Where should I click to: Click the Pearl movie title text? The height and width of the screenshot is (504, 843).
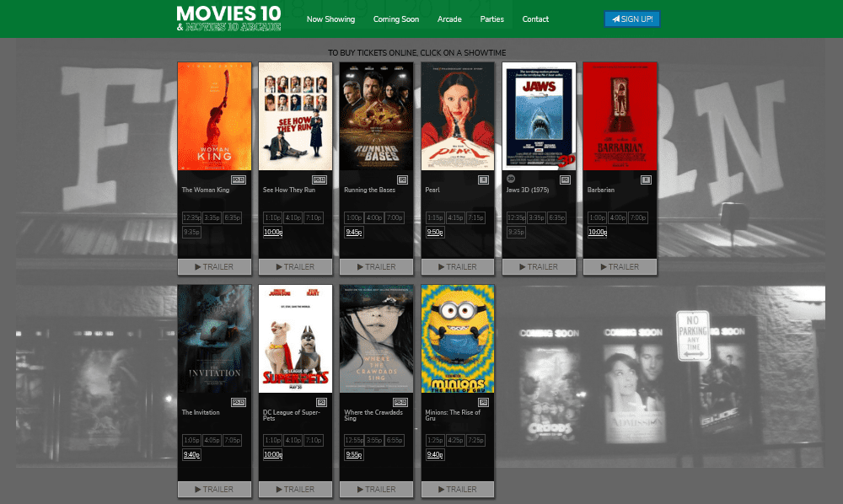[x=432, y=190]
